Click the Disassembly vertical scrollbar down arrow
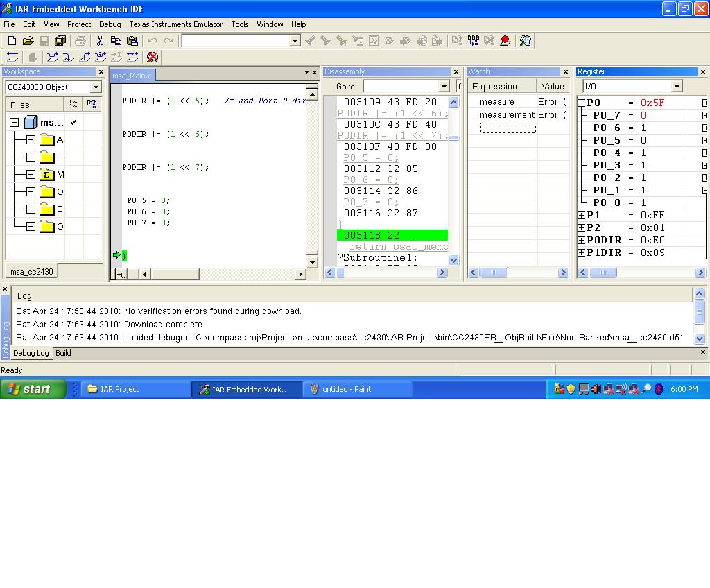 [453, 260]
